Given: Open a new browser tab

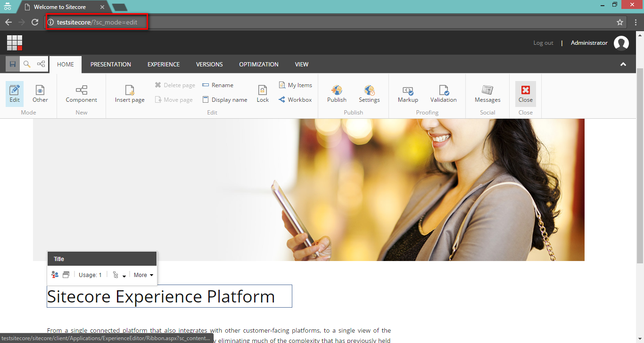Looking at the screenshot, I should (120, 7).
